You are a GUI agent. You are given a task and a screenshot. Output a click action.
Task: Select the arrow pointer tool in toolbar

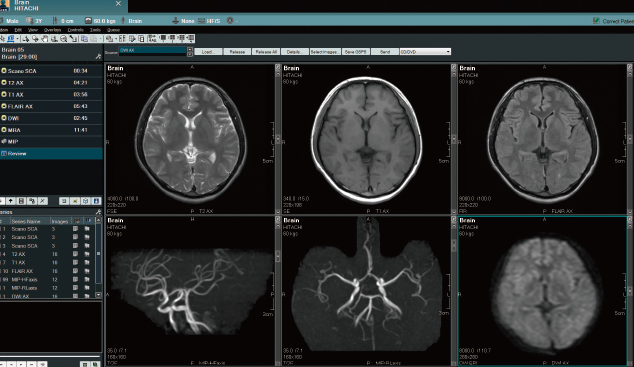(2, 39)
